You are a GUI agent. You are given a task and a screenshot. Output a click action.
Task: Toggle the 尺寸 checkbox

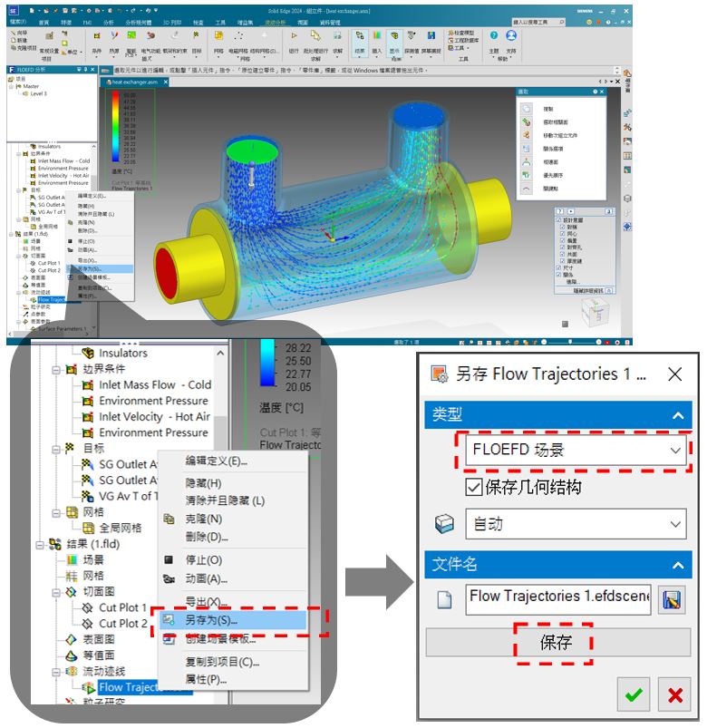pos(558,267)
